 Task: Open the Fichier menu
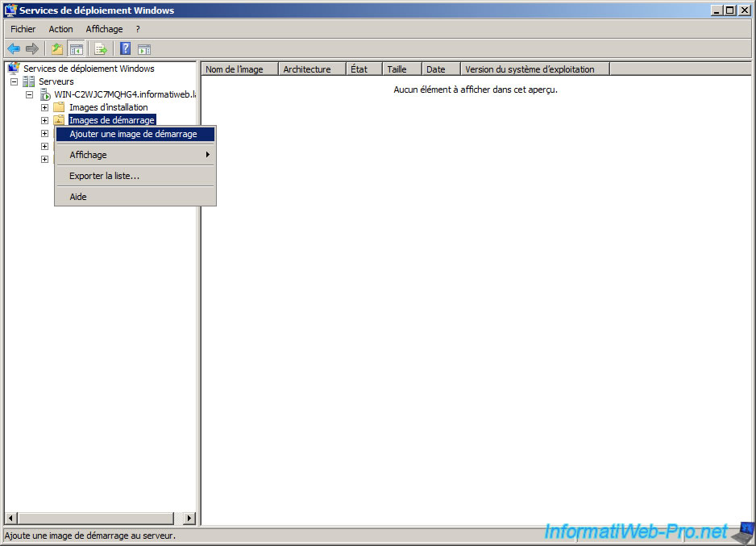click(x=23, y=28)
